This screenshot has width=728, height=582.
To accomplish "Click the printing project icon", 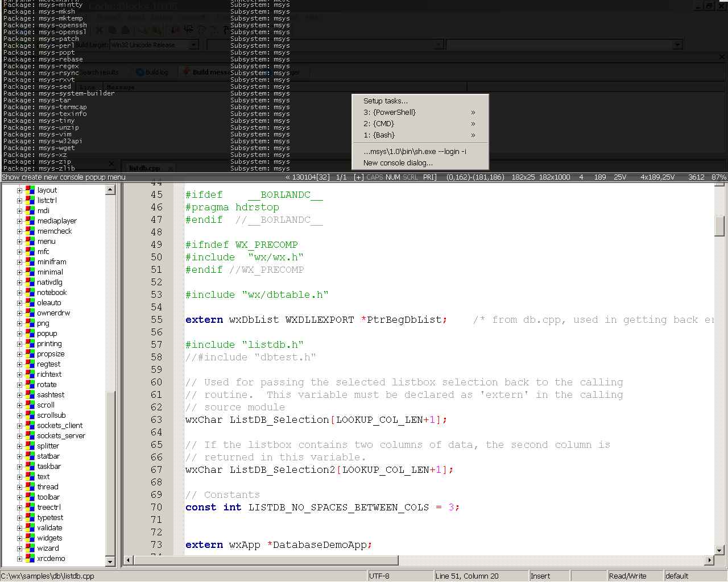I will tap(30, 343).
